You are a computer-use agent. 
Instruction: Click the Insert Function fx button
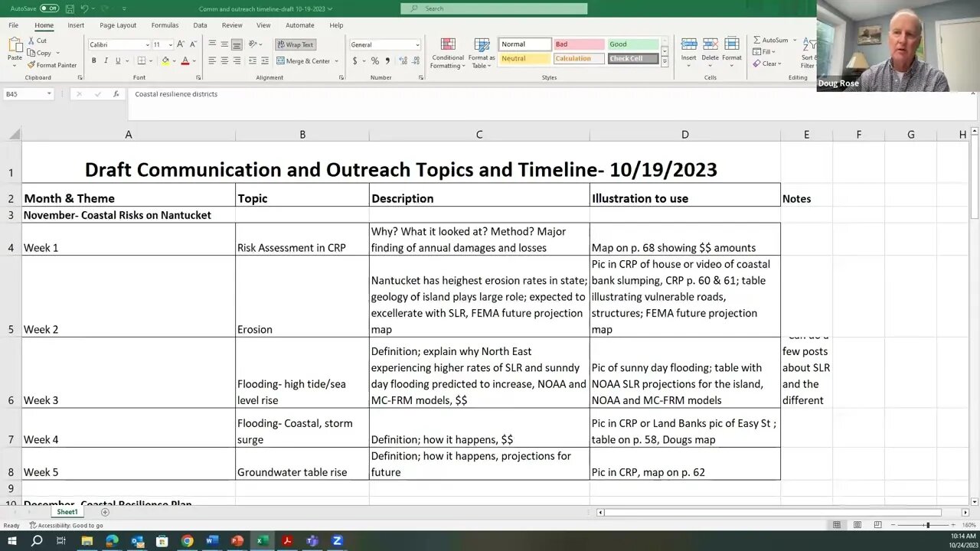point(116,94)
